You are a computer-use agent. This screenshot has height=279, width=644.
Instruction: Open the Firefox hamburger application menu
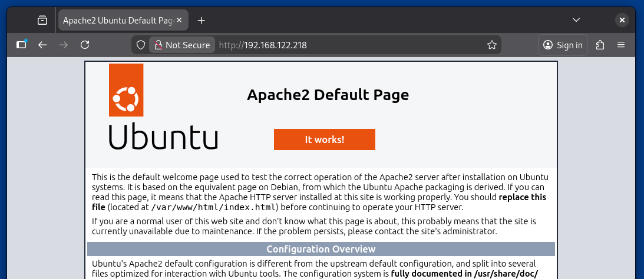click(621, 45)
